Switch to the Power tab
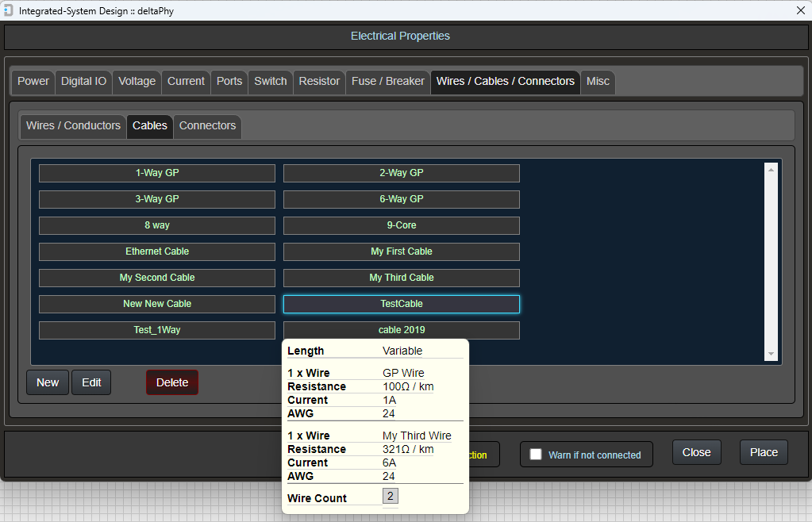 (33, 81)
